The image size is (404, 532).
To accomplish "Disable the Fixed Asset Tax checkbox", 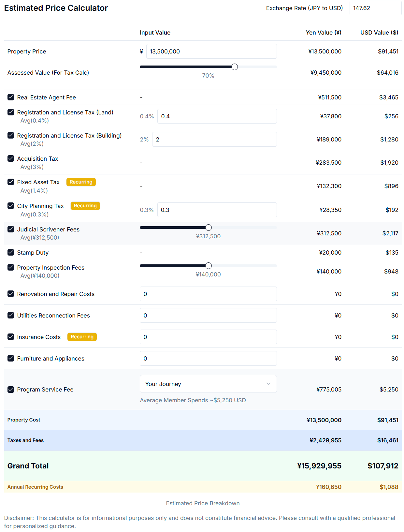I will point(11,182).
